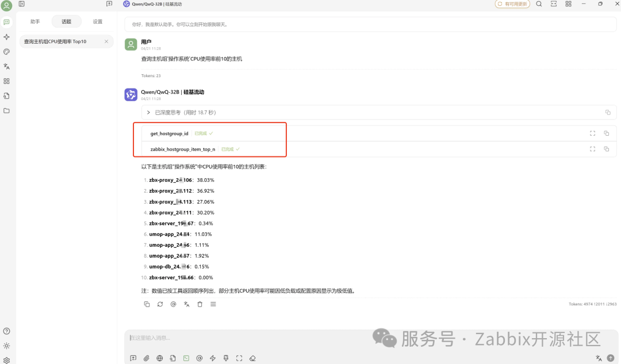Regenerate the assistant's response
The width and height of the screenshot is (621, 364).
point(160,304)
